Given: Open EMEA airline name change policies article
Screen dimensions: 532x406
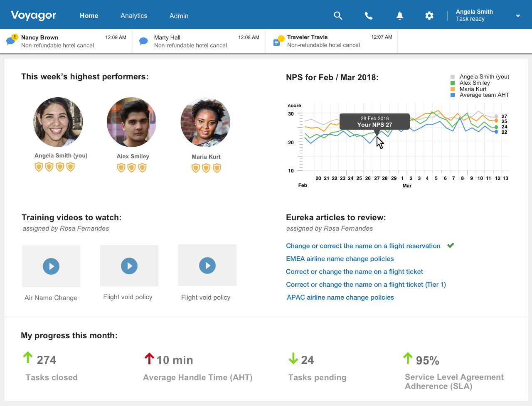Looking at the screenshot, I should pos(340,259).
